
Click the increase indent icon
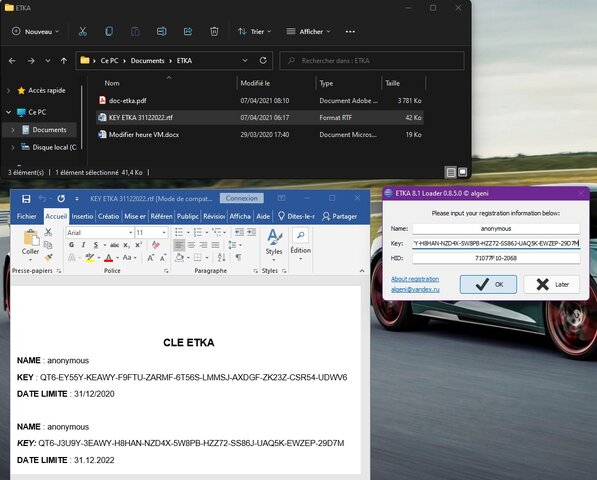(x=251, y=232)
